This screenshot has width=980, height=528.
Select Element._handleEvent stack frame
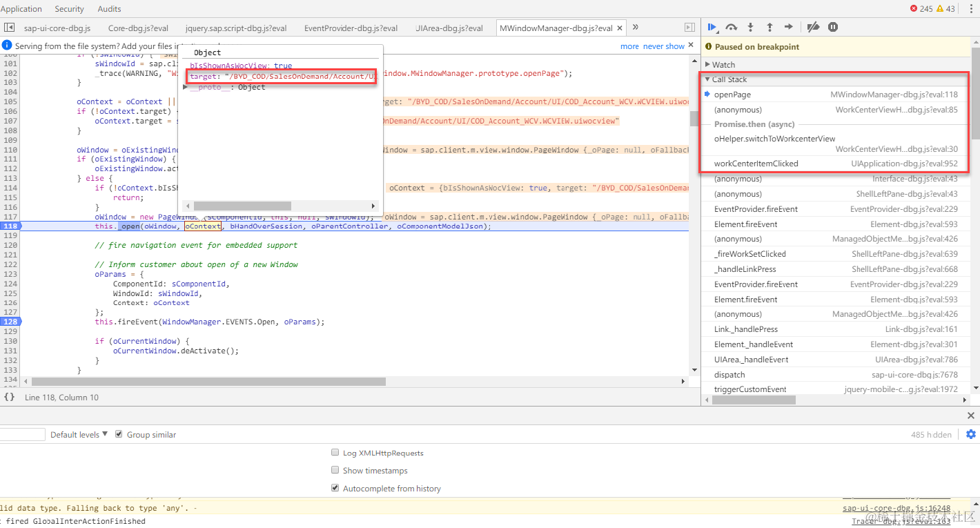pyautogui.click(x=836, y=344)
